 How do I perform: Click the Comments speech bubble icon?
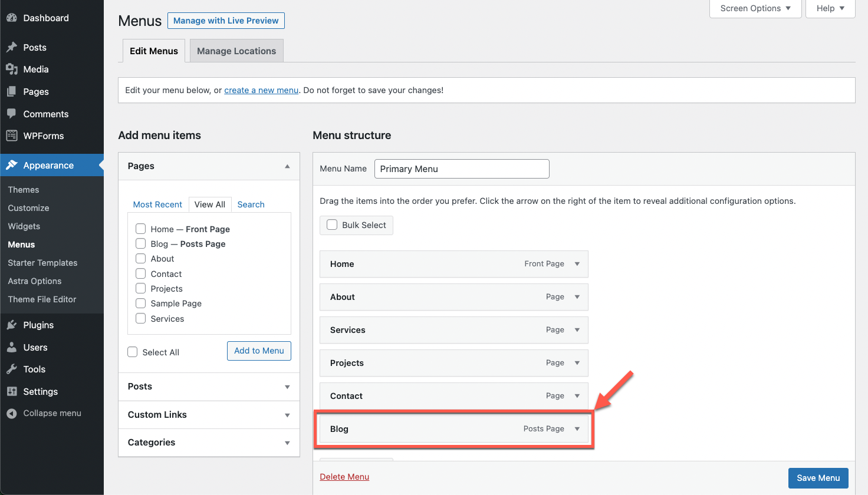coord(12,114)
